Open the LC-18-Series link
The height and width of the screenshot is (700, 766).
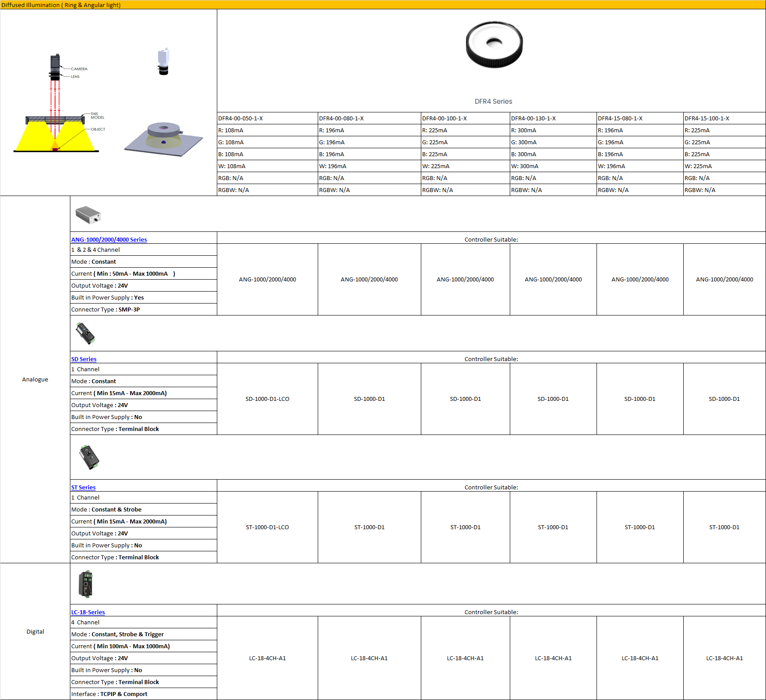(x=88, y=612)
